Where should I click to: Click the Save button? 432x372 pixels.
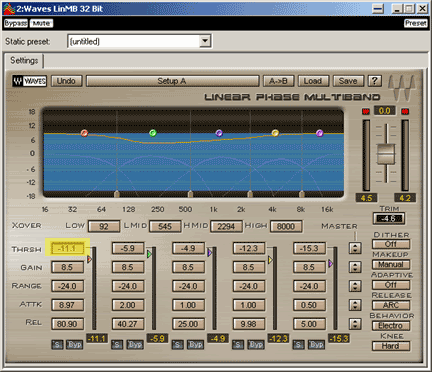coord(348,81)
